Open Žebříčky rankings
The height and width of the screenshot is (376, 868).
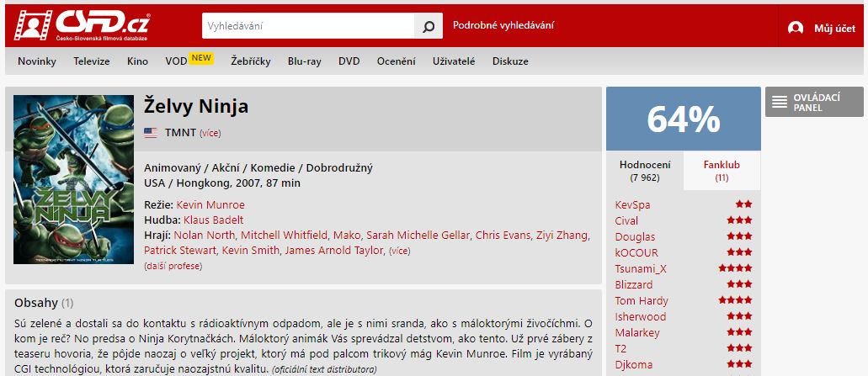(x=251, y=61)
